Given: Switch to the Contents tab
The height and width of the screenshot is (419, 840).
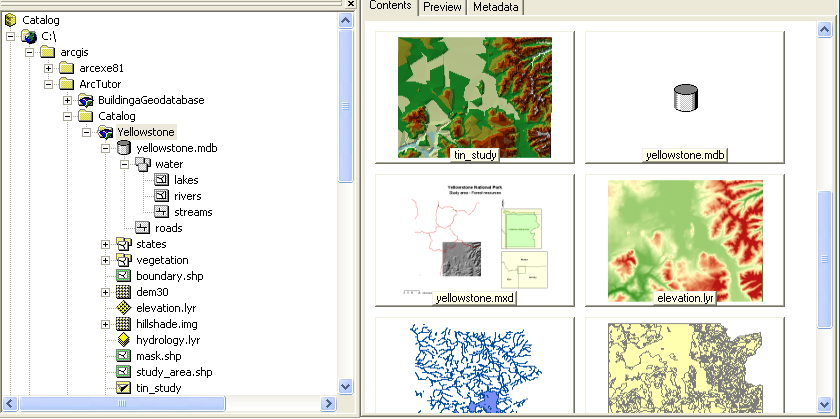Looking at the screenshot, I should (x=391, y=6).
